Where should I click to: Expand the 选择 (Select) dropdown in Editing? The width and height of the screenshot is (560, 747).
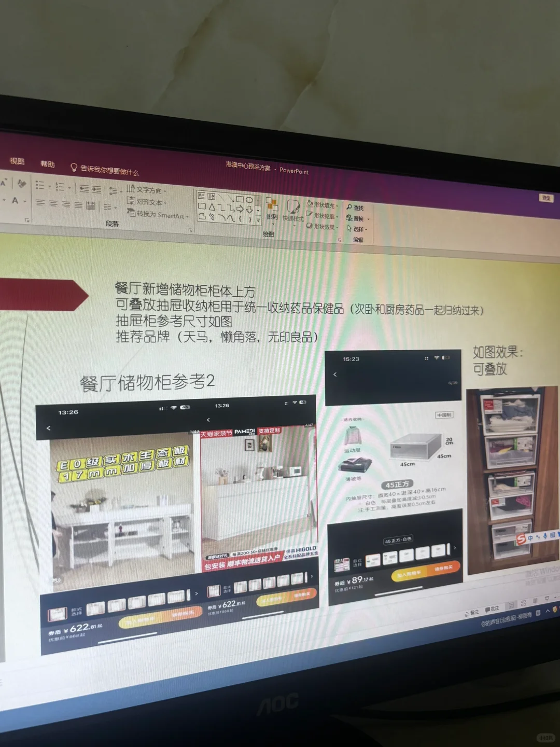pos(366,230)
